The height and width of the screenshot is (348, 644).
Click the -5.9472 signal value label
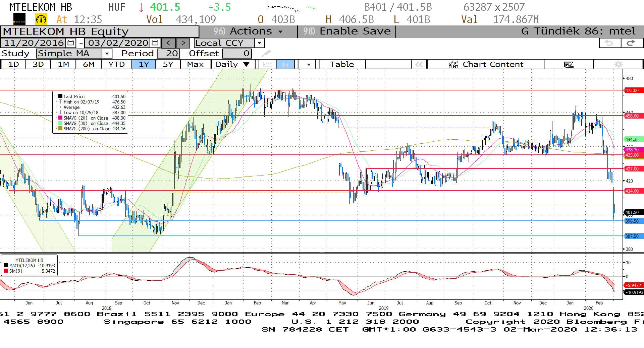[633, 285]
